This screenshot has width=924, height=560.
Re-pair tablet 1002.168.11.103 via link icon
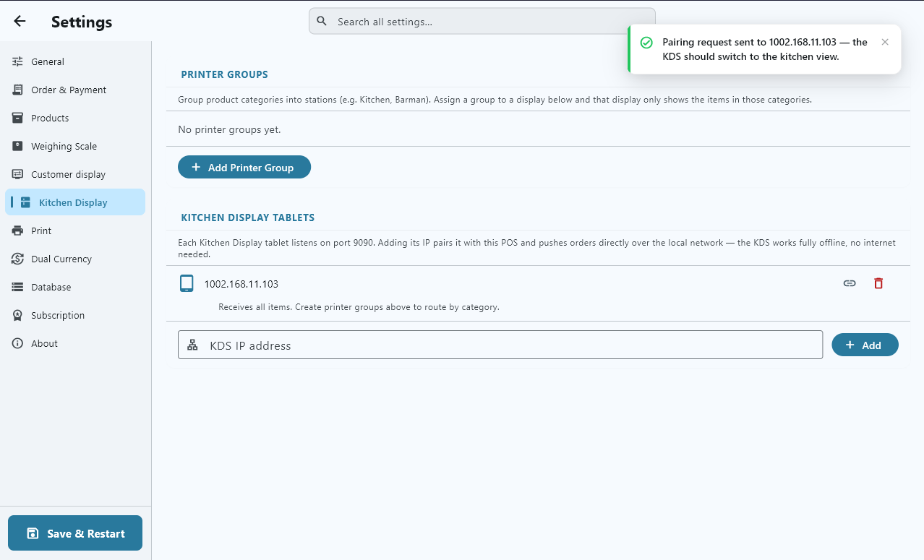(x=850, y=283)
